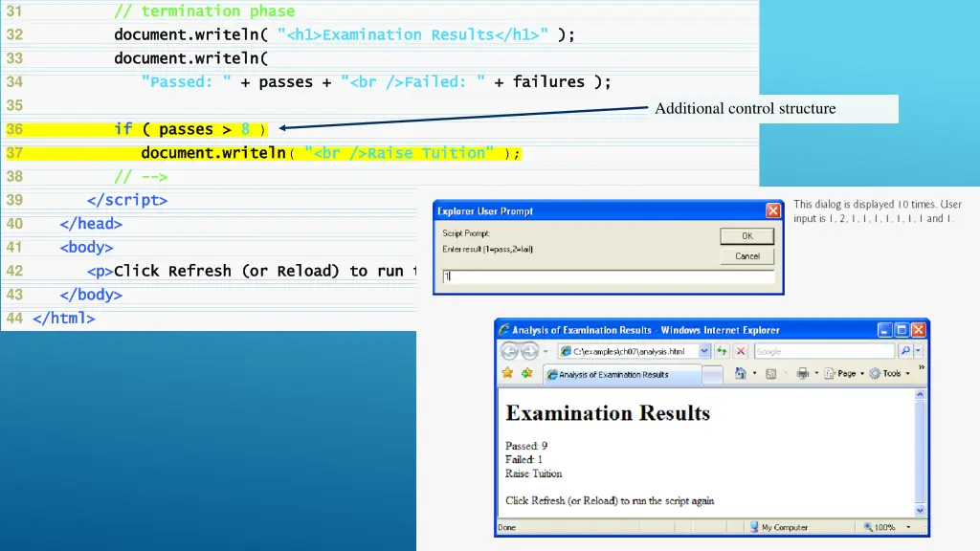Click the Back arrow in Internet Explorer

(x=509, y=351)
